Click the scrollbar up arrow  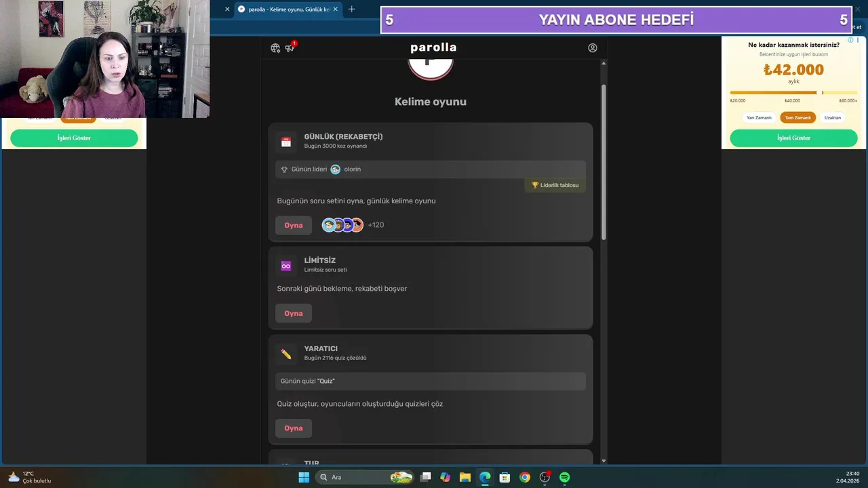(x=604, y=64)
